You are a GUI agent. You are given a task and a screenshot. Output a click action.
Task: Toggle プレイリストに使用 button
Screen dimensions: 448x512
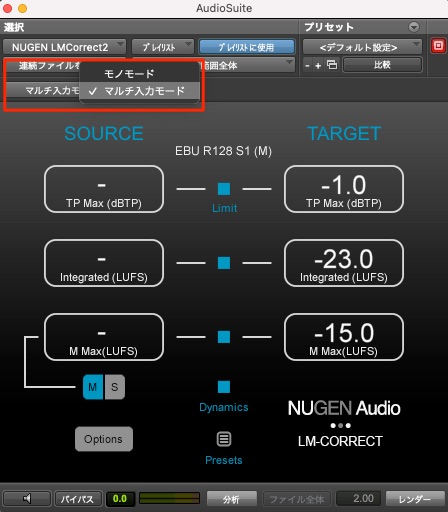tap(247, 47)
